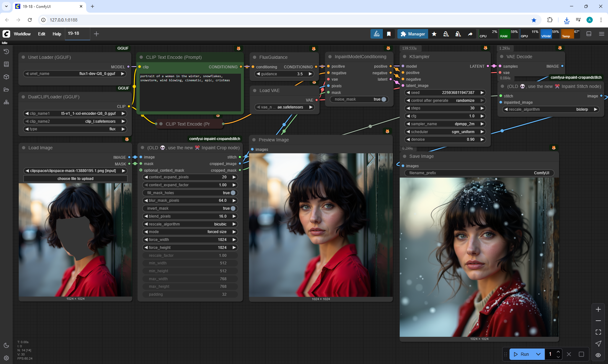608x364 pixels.
Task: Toggle fill_mask_holes switch
Action: (x=233, y=193)
